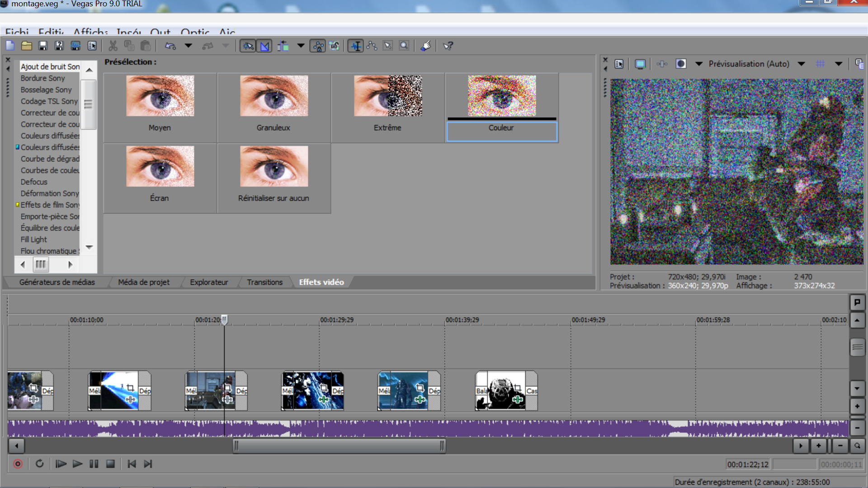Select Codage TSL Sony effect
Image resolution: width=868 pixels, height=488 pixels.
coord(49,101)
